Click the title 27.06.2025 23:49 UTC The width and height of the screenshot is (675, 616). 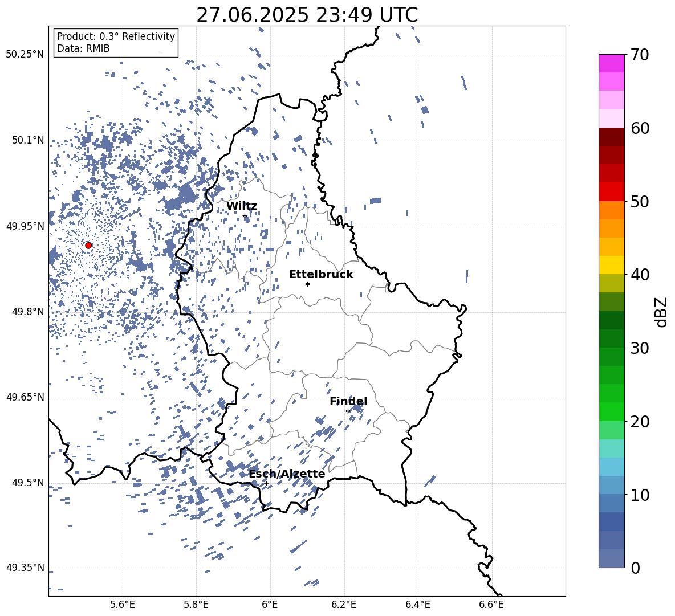[307, 15]
